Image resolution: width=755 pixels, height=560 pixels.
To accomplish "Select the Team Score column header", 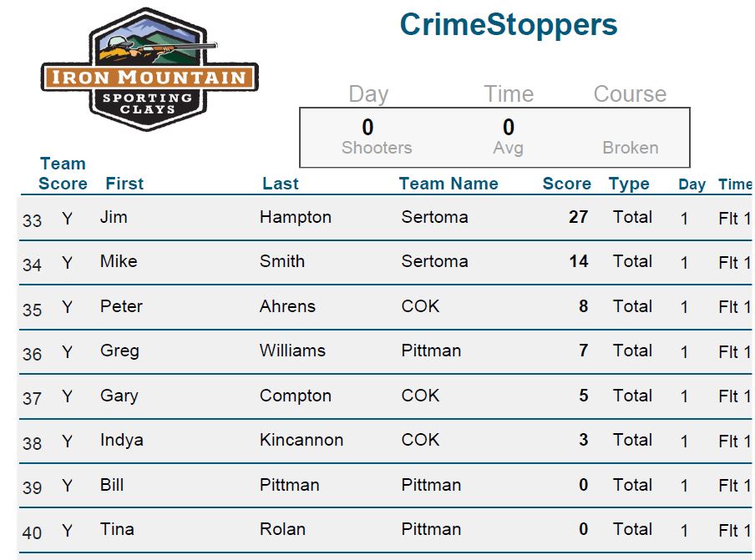I will tap(63, 174).
